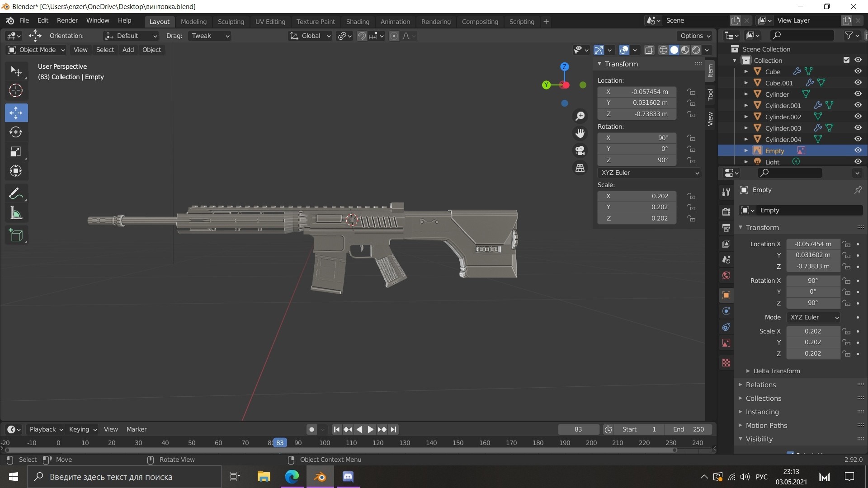The width and height of the screenshot is (868, 488).
Task: Click the Marker menu in timeline
Action: [137, 429]
